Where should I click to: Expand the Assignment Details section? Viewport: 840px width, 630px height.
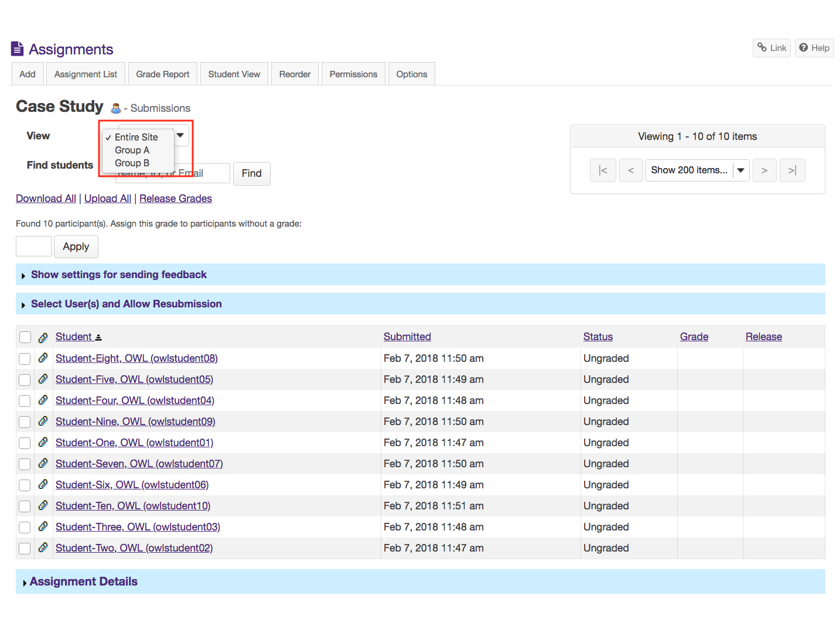pyautogui.click(x=83, y=581)
